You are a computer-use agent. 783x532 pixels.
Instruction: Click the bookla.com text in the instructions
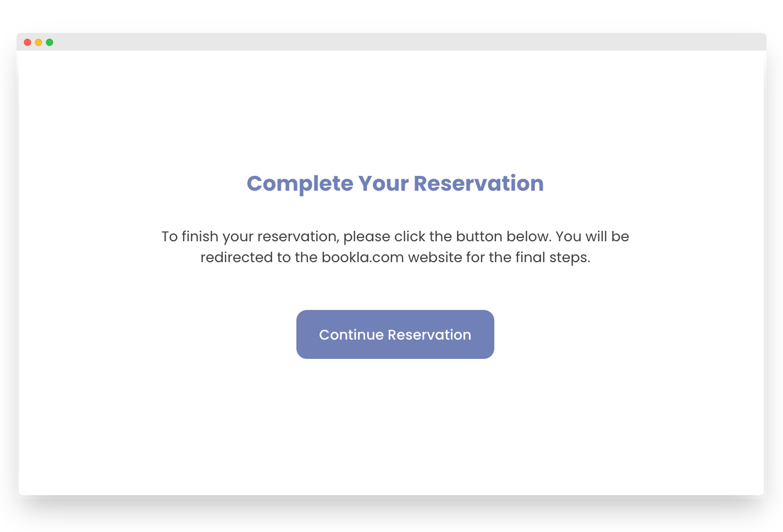pyautogui.click(x=362, y=257)
